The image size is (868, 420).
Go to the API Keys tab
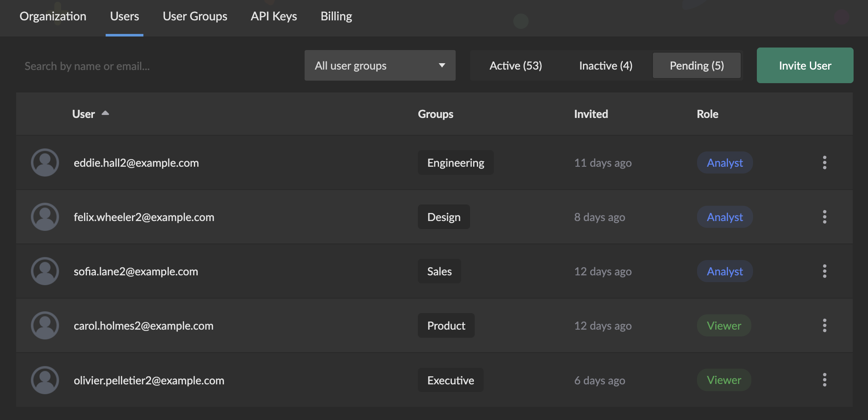(274, 17)
